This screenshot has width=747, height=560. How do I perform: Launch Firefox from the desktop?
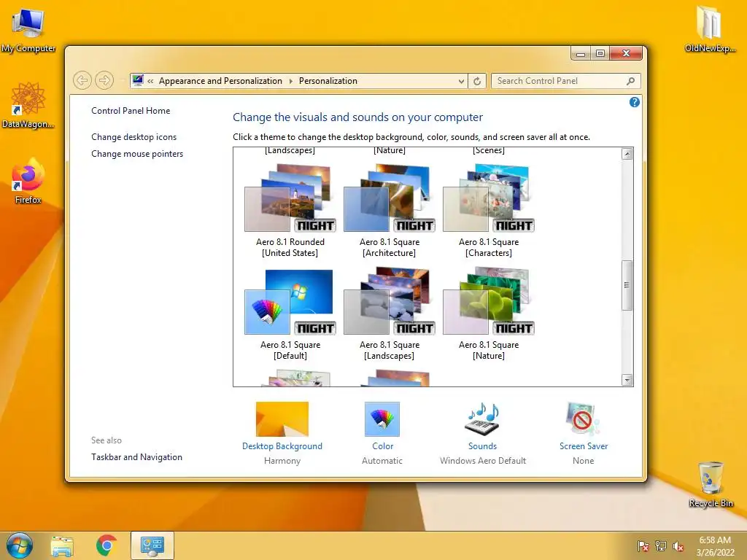[28, 181]
